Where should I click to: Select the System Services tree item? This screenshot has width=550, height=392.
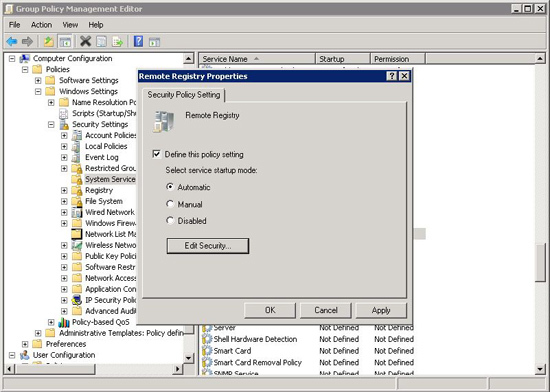(x=110, y=179)
